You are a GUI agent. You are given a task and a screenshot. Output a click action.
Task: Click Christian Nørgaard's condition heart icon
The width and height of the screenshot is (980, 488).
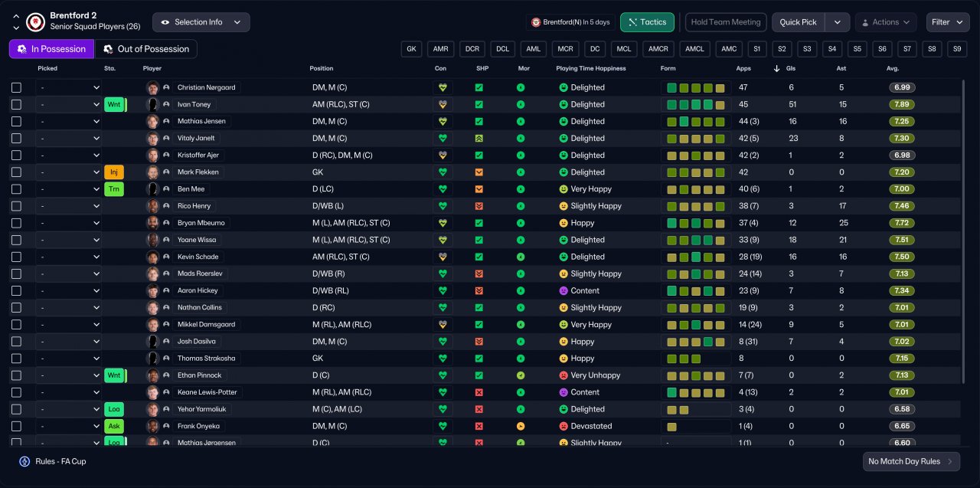tap(442, 87)
